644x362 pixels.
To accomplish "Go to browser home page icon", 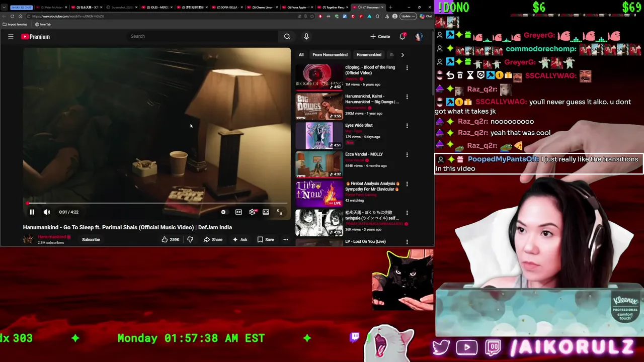I will 21,16.
